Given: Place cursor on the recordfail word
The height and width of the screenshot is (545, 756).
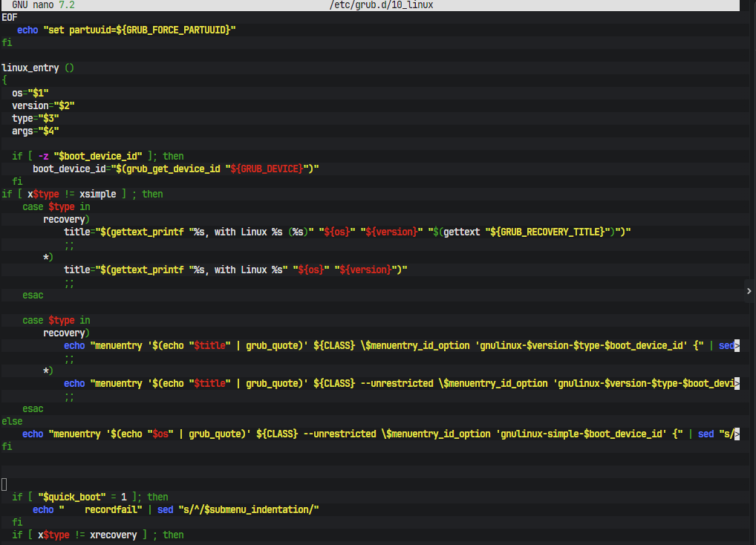Looking at the screenshot, I should 111,509.
